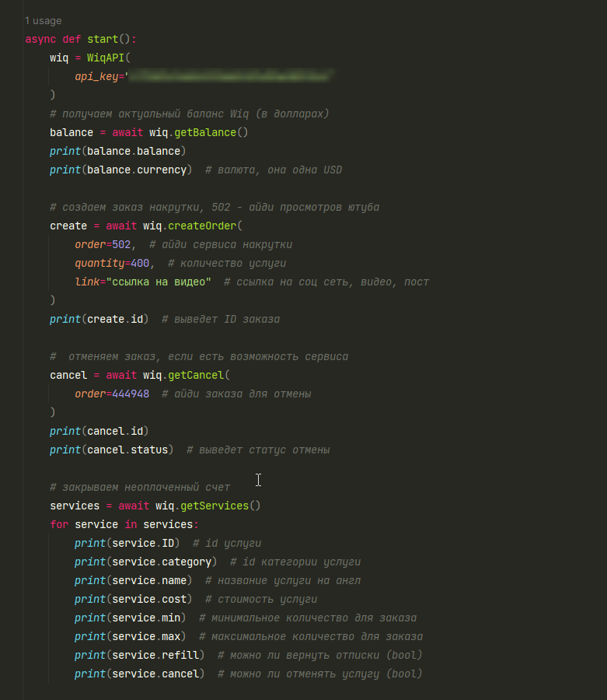Click the 'for service in services' line
Screen dimensions: 607x700
124,524
